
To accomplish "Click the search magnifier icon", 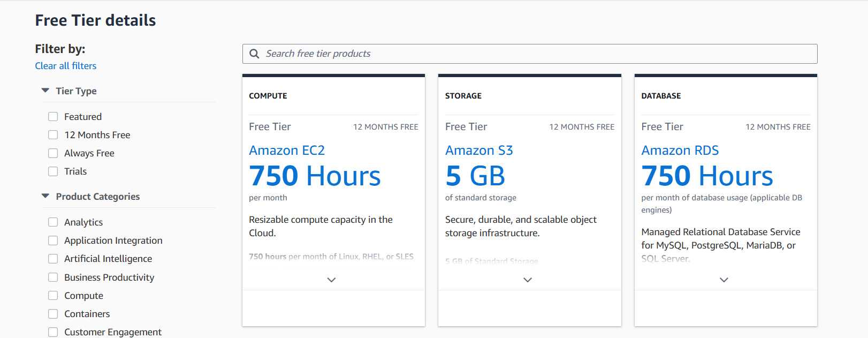I will [x=255, y=54].
